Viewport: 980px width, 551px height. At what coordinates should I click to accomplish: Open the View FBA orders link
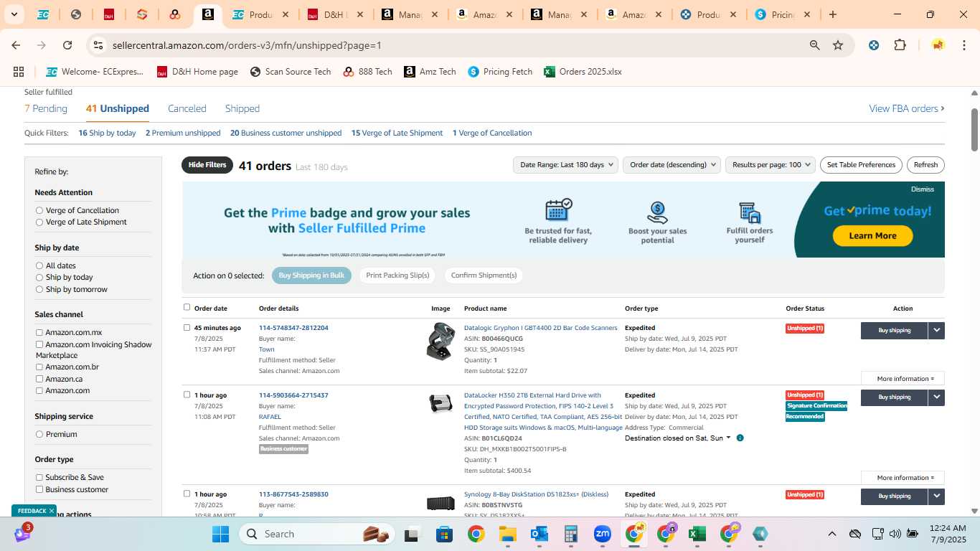(907, 108)
